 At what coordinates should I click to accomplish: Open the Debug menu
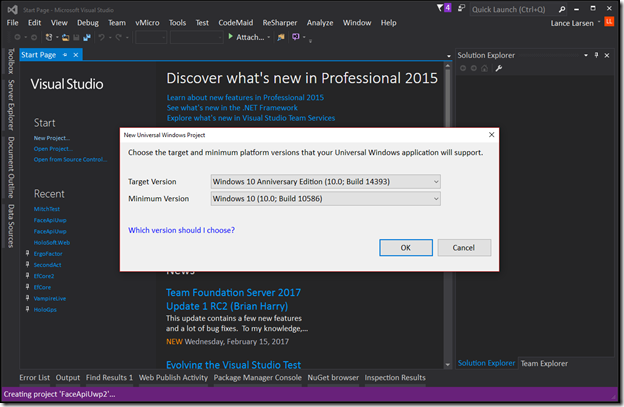pos(88,23)
